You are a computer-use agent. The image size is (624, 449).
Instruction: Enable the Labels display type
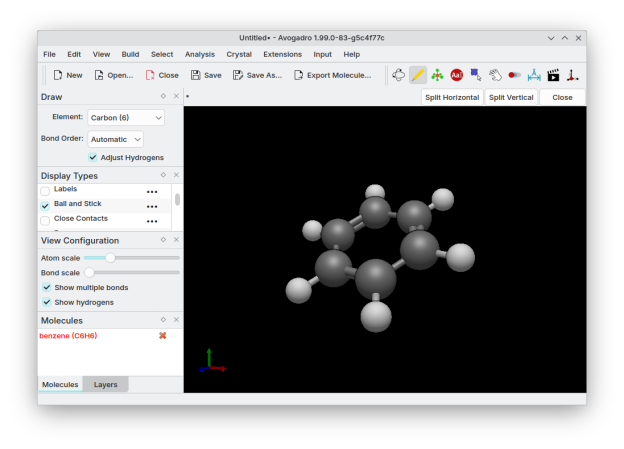coord(45,189)
